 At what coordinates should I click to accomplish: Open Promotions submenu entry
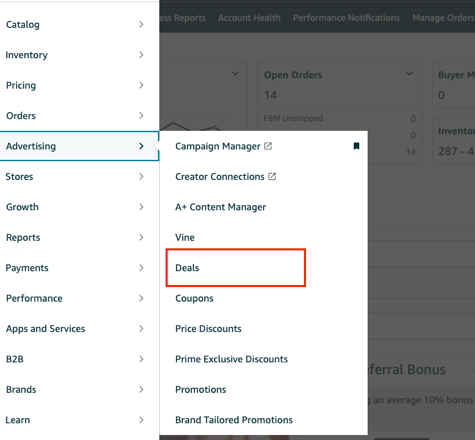point(201,389)
